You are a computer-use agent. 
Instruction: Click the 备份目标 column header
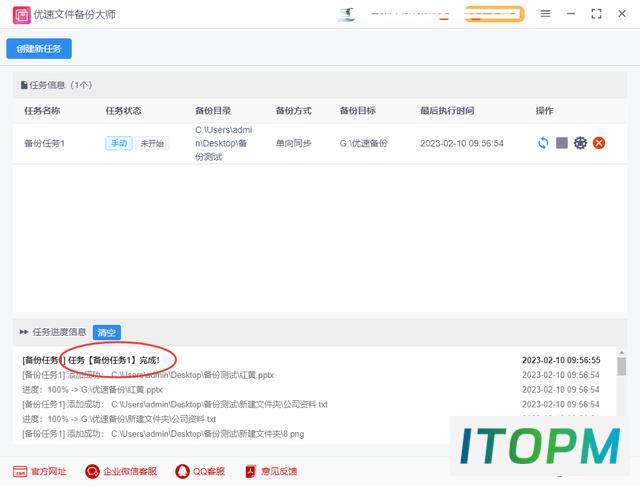(358, 111)
